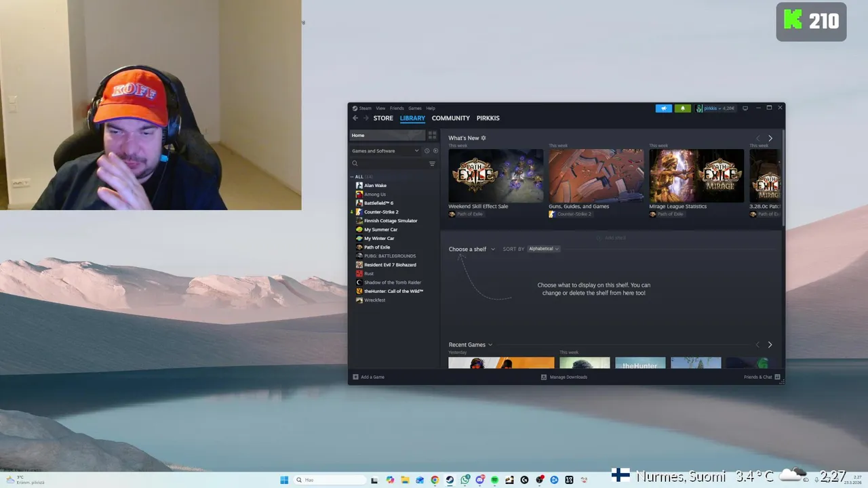Open the View menu
Viewport: 868px width, 488px height.
[380, 108]
